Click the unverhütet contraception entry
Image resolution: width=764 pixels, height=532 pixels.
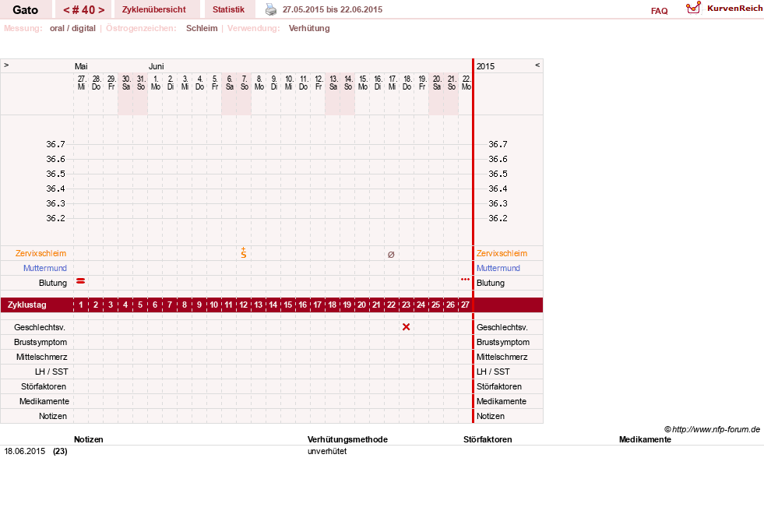(x=327, y=451)
